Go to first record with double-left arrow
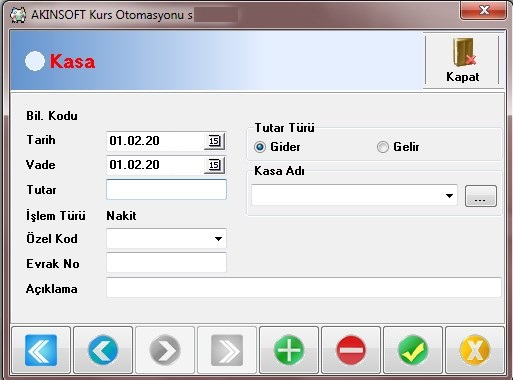This screenshot has height=380, width=513. pos(41,350)
